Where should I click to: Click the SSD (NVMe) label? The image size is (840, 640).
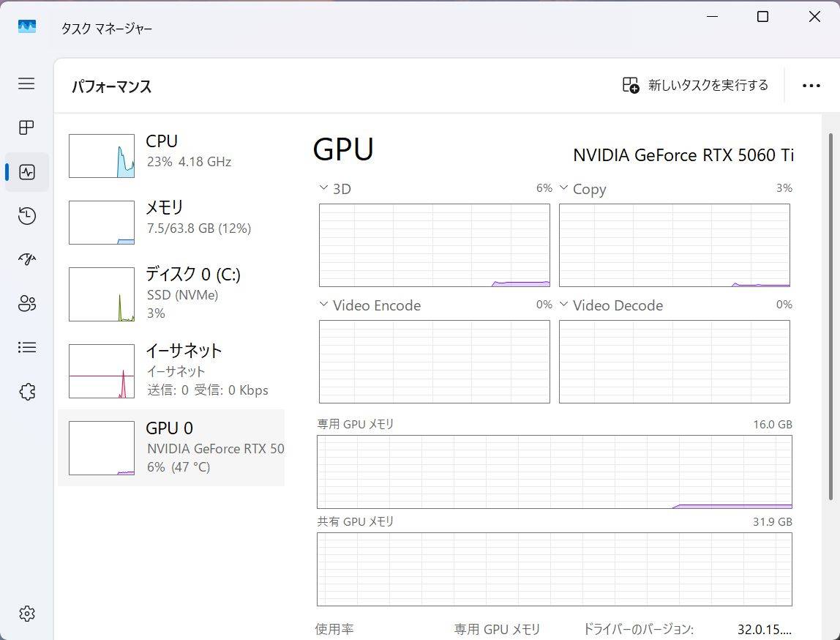(183, 295)
